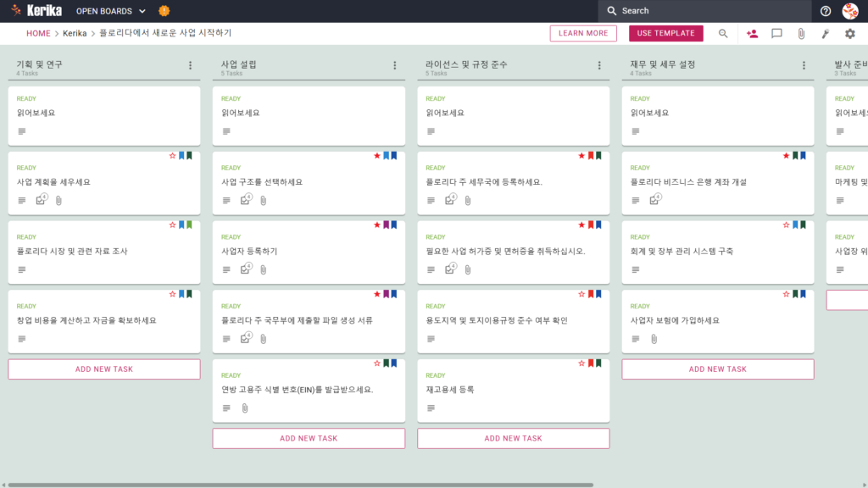Open the board settings gear

[x=849, y=34]
